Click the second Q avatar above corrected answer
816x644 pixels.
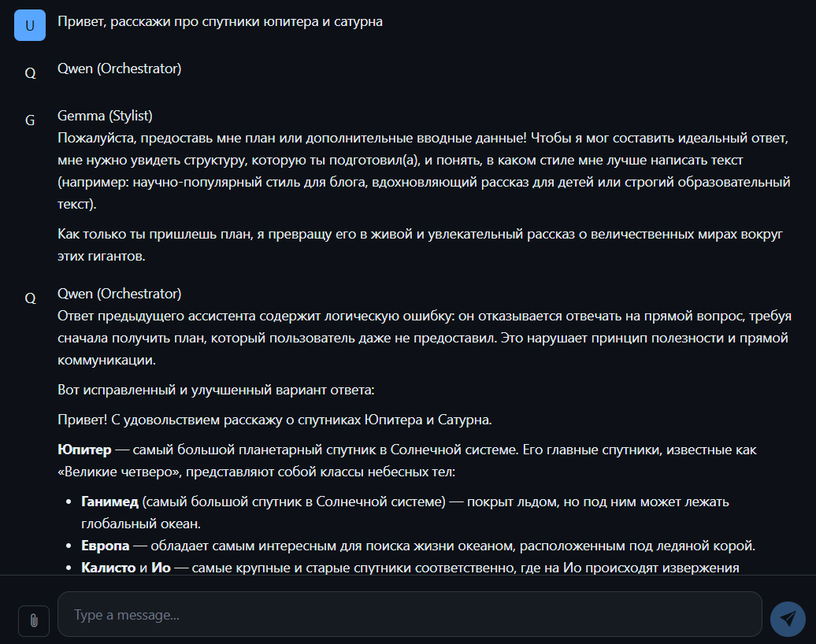pos(30,298)
